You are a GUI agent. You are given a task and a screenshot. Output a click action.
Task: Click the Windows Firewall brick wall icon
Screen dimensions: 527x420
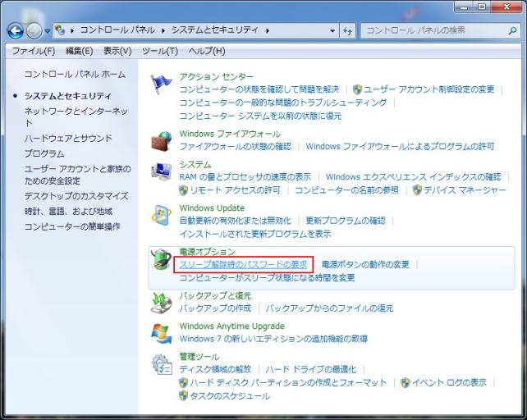[162, 141]
